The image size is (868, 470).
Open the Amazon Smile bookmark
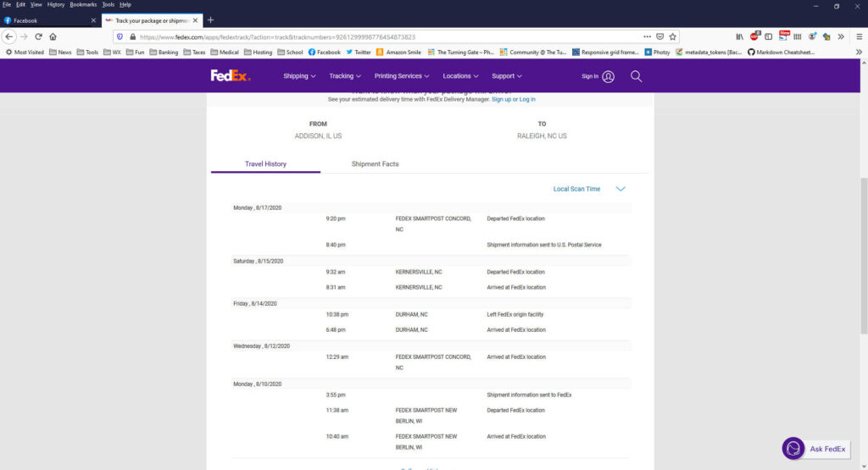[x=398, y=52]
